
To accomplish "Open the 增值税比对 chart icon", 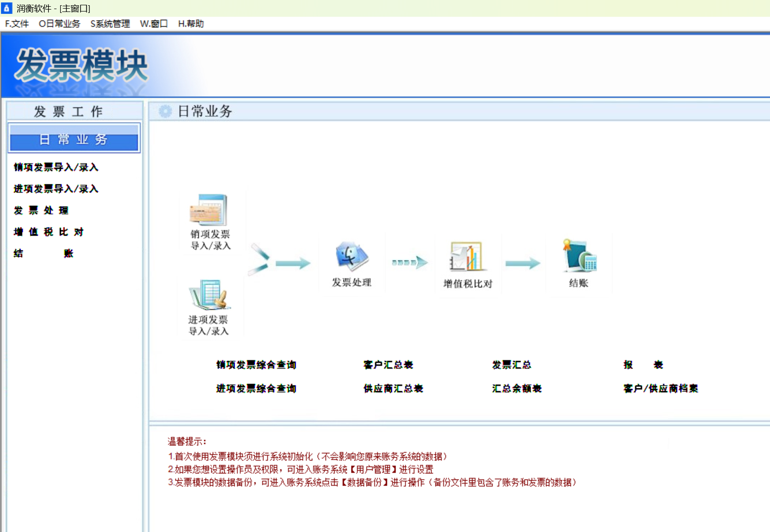I will (x=466, y=257).
